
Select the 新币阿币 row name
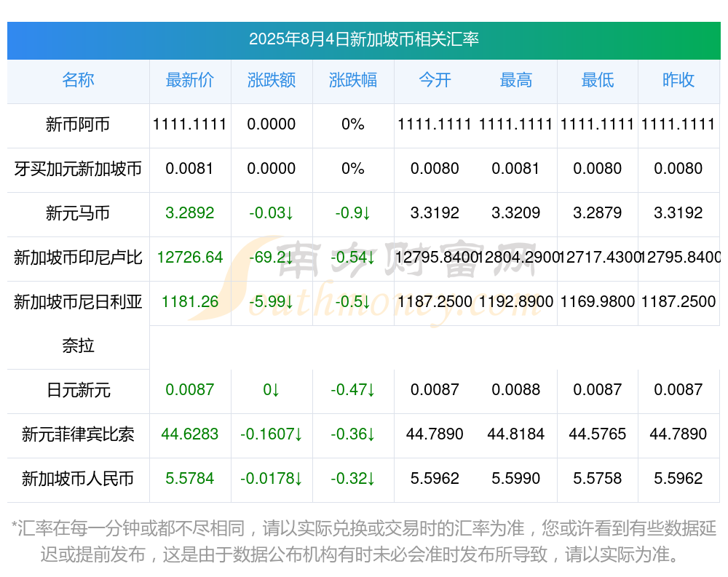tap(78, 124)
